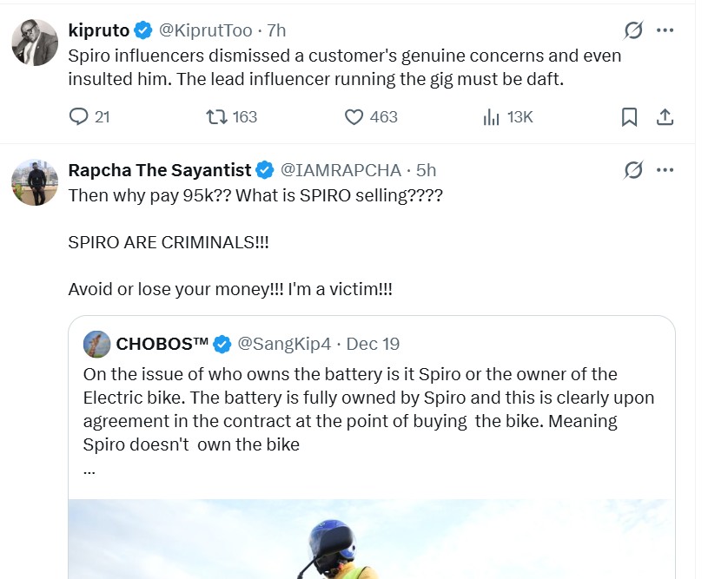Screen dimensions: 728x579
Task: Open @KiprutToo handle link
Action: [207, 30]
